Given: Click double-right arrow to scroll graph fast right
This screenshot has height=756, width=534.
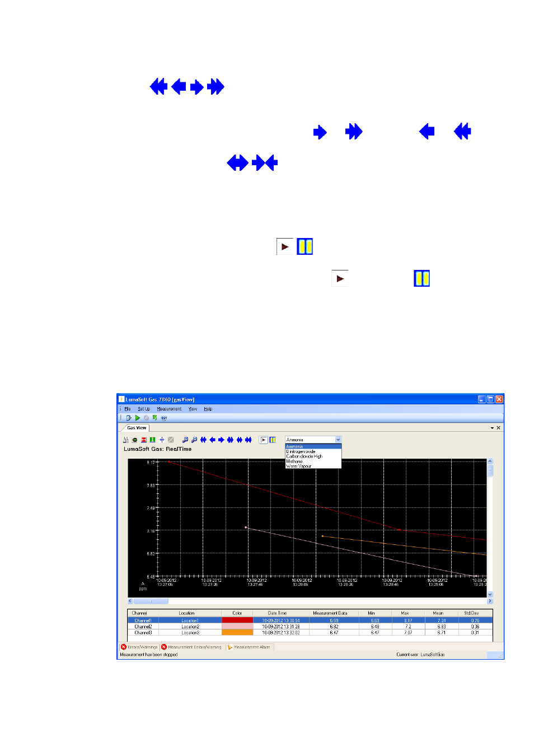Looking at the screenshot, I should pyautogui.click(x=230, y=440).
